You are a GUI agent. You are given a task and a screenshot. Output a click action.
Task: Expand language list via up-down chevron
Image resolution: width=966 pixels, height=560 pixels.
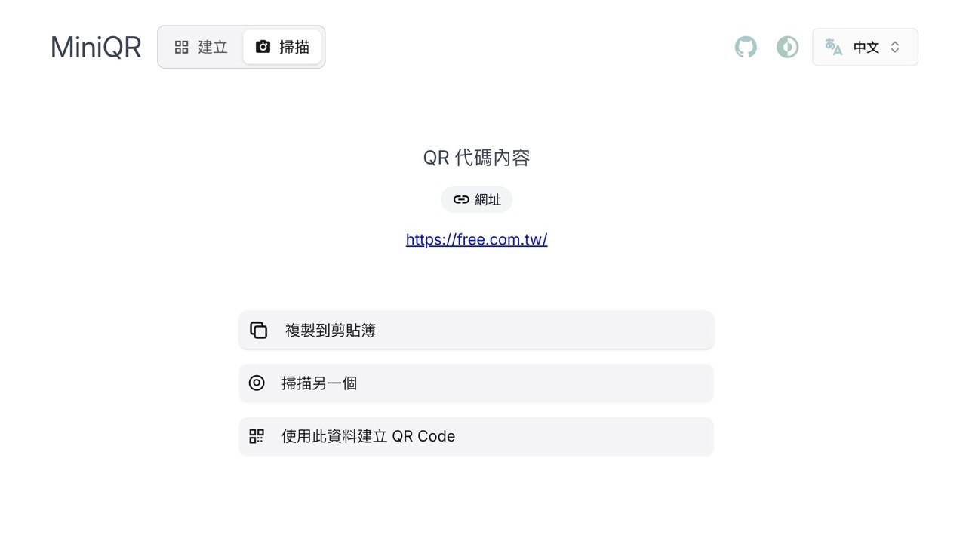pyautogui.click(x=895, y=47)
